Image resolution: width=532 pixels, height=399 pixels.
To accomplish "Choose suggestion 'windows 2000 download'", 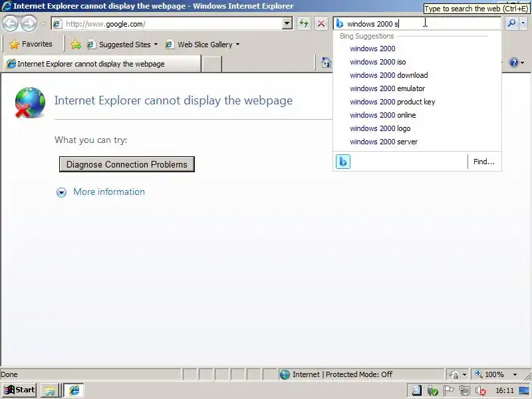I will click(389, 75).
